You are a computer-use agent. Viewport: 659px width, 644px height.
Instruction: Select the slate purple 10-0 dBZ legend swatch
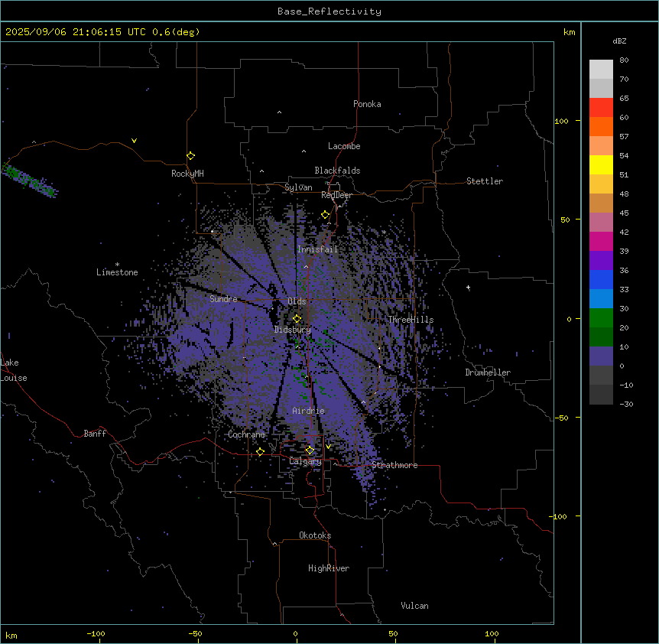(601, 356)
